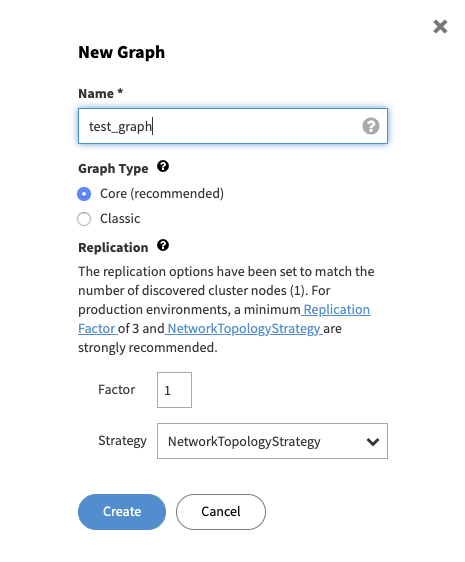Screen dimensions: 465x562
Task: Focus the Name field containing test_graph
Action: [x=233, y=126]
